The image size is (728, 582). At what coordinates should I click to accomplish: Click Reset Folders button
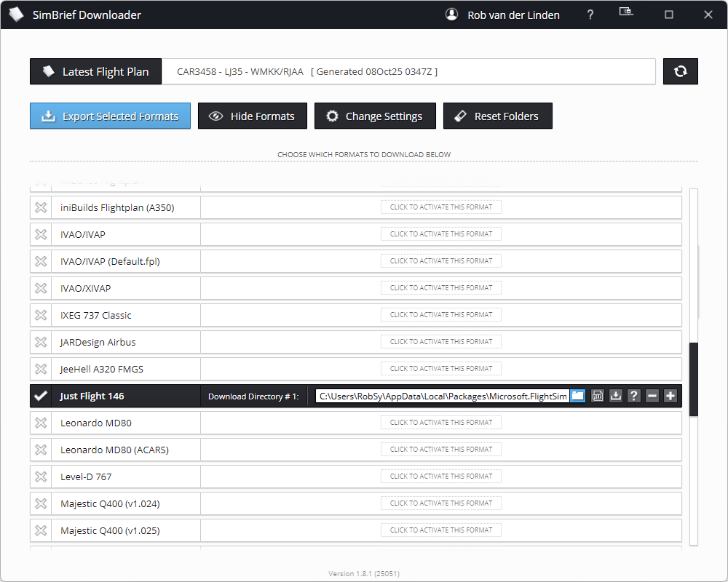497,116
